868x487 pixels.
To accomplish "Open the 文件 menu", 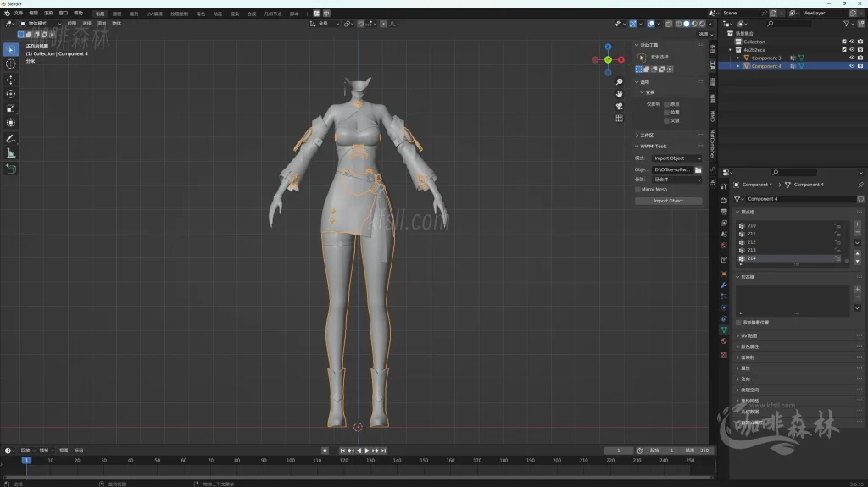I will (x=19, y=14).
